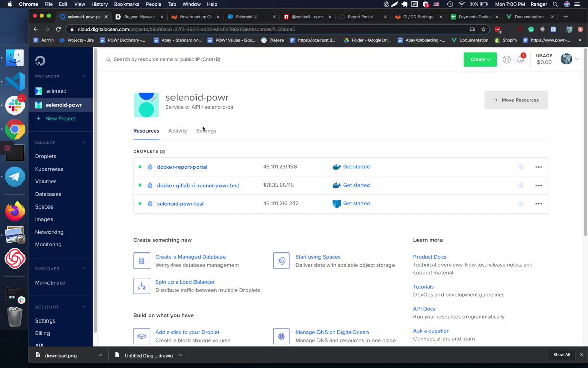The width and height of the screenshot is (588, 368).
Task: Open Billing in Account sidebar
Action: pyautogui.click(x=42, y=333)
